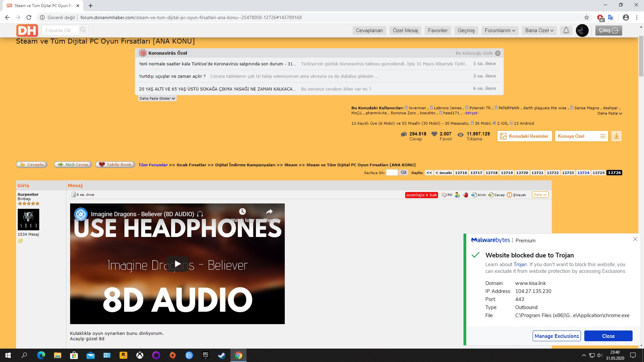Open the DH forum home logo
This screenshot has width=644, height=362.
pos(27,31)
